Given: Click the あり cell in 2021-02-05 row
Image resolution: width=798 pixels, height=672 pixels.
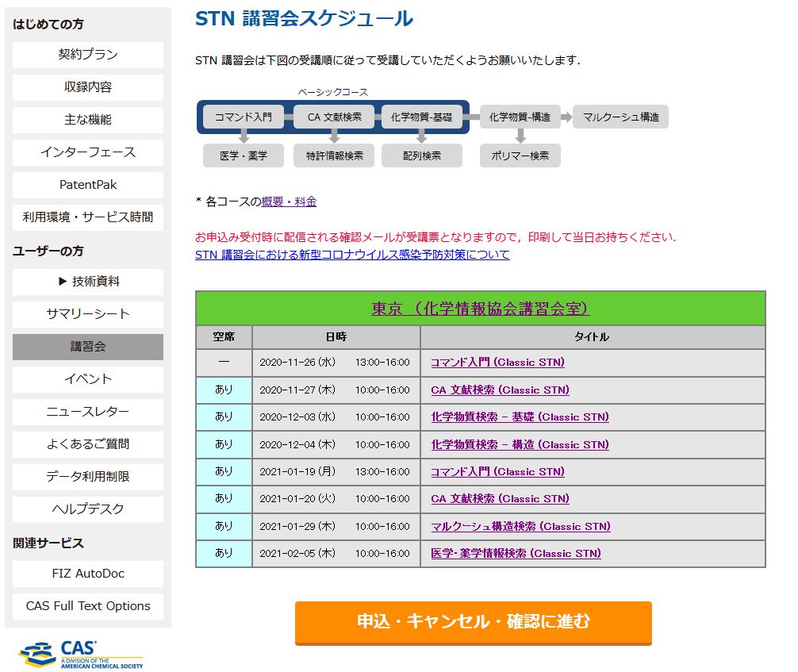Looking at the screenshot, I should pos(224,553).
